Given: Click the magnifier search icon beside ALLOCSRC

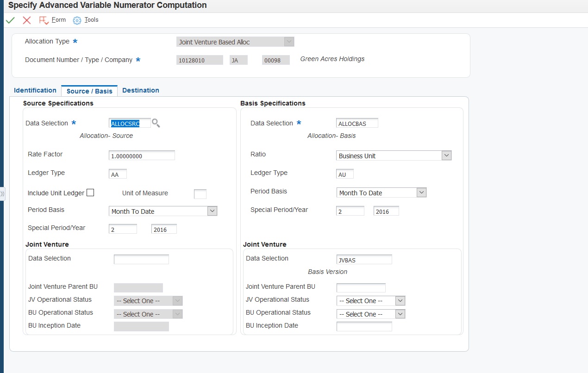Looking at the screenshot, I should pyautogui.click(x=156, y=123).
